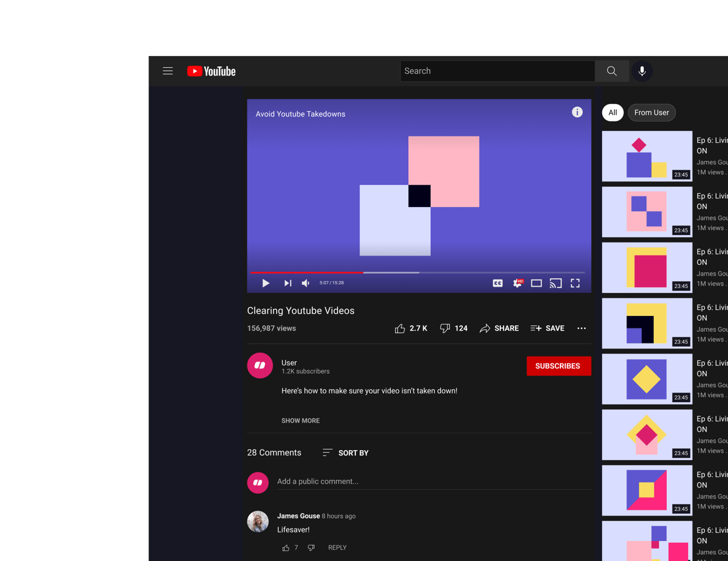This screenshot has height=561, width=728.
Task: Enter fullscreen mode
Action: (575, 283)
